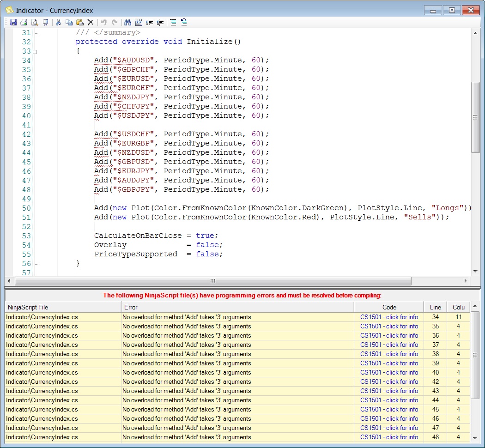485x448 pixels.
Task: Click the code editor scroll down arrow
Action: point(475,271)
